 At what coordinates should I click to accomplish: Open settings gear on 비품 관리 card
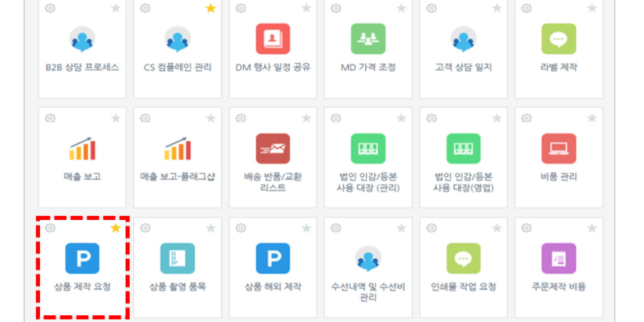(x=526, y=118)
